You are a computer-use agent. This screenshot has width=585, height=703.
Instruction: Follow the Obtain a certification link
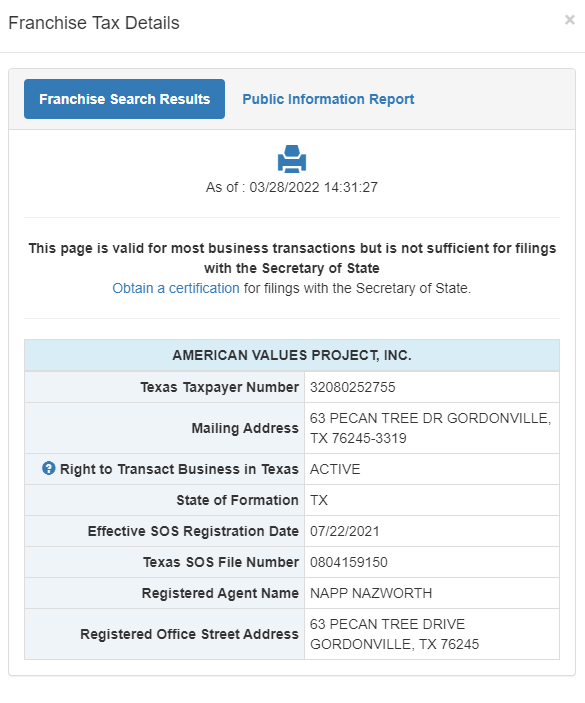176,288
